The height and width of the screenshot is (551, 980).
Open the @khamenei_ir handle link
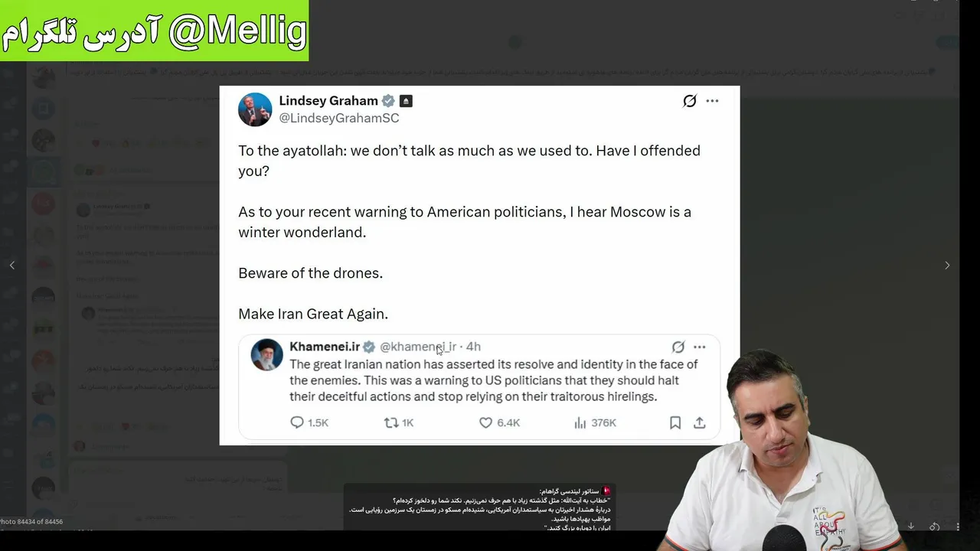click(x=417, y=347)
